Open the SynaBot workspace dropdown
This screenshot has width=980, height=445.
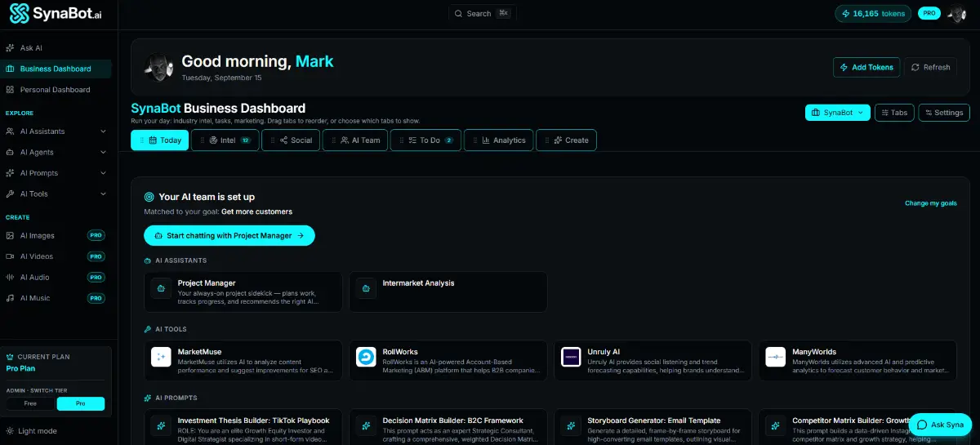tap(837, 113)
